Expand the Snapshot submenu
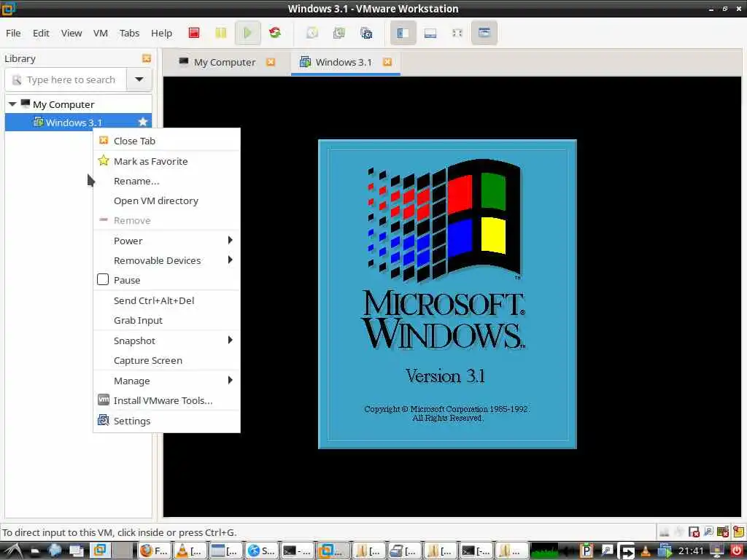The width and height of the screenshot is (747, 560). coord(166,341)
